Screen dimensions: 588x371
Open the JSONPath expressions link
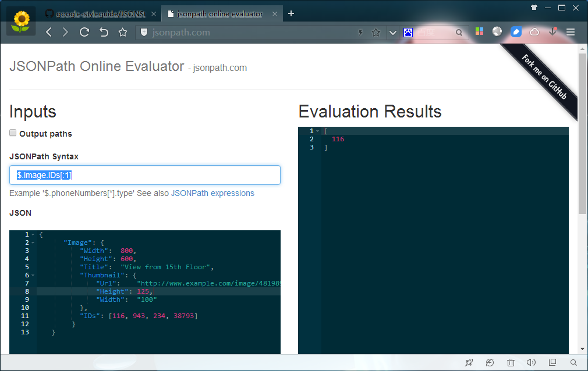[212, 194]
